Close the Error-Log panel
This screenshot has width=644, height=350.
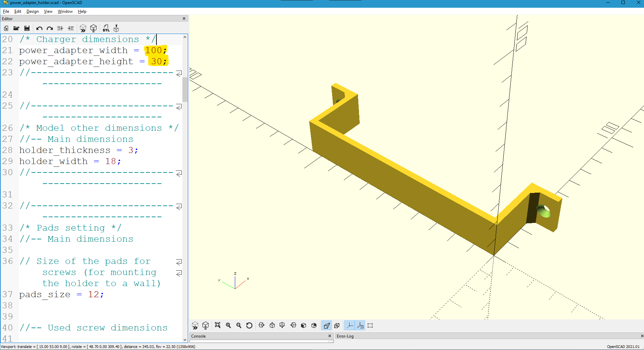pos(642,336)
